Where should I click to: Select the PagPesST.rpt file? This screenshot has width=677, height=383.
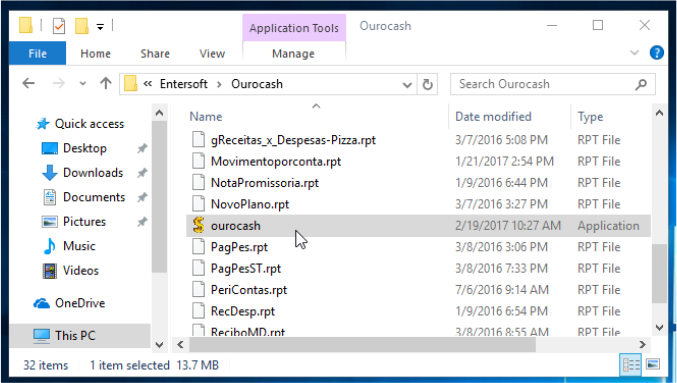point(246,269)
